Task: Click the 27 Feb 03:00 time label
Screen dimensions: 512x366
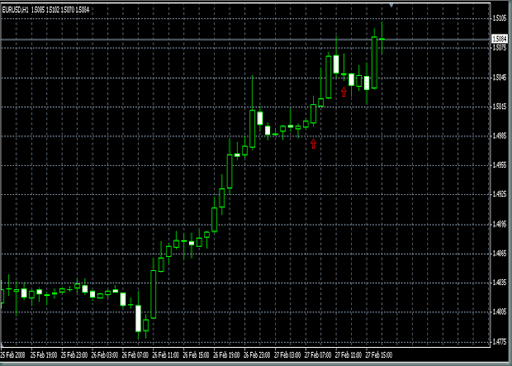Action: [287, 355]
